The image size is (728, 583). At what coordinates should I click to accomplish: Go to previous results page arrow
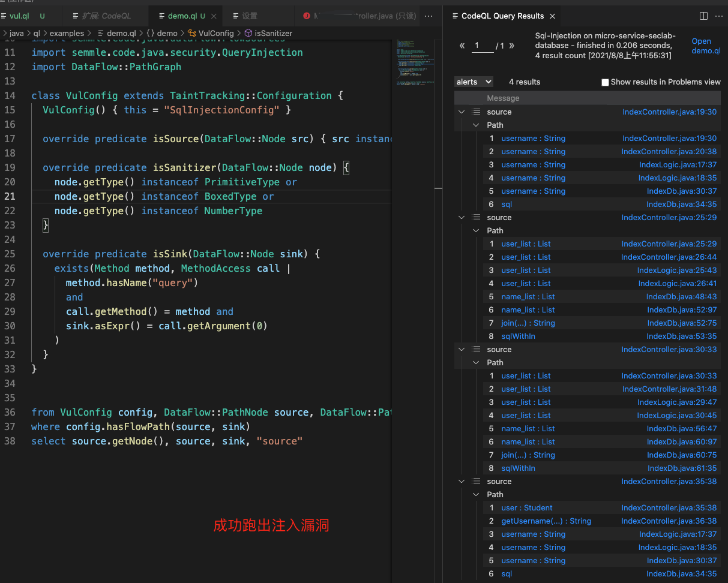point(462,46)
